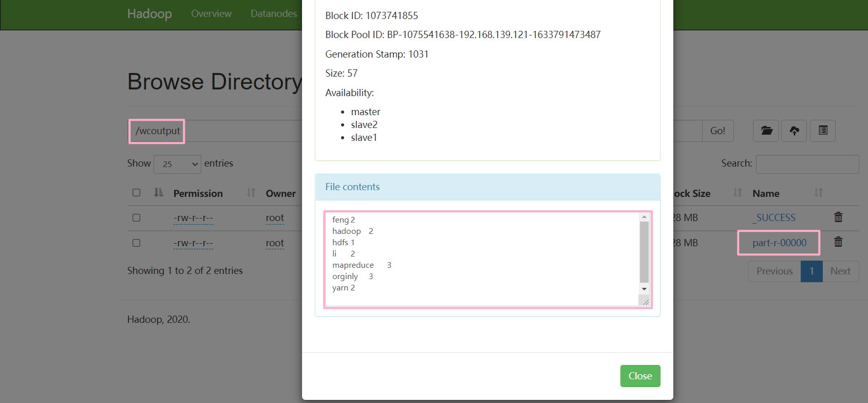Click the Hadoop brand link
Image resolution: width=868 pixels, height=403 pixels.
click(149, 14)
